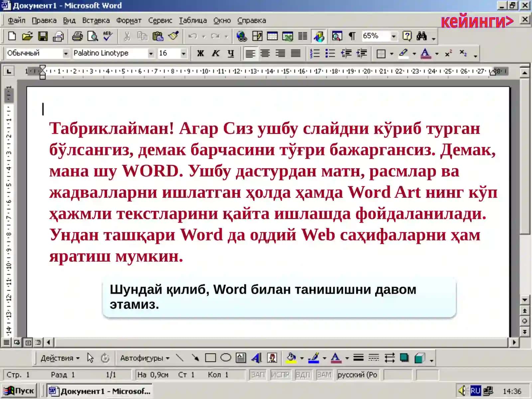
Task: Increase paragraph indent
Action: [x=361, y=53]
